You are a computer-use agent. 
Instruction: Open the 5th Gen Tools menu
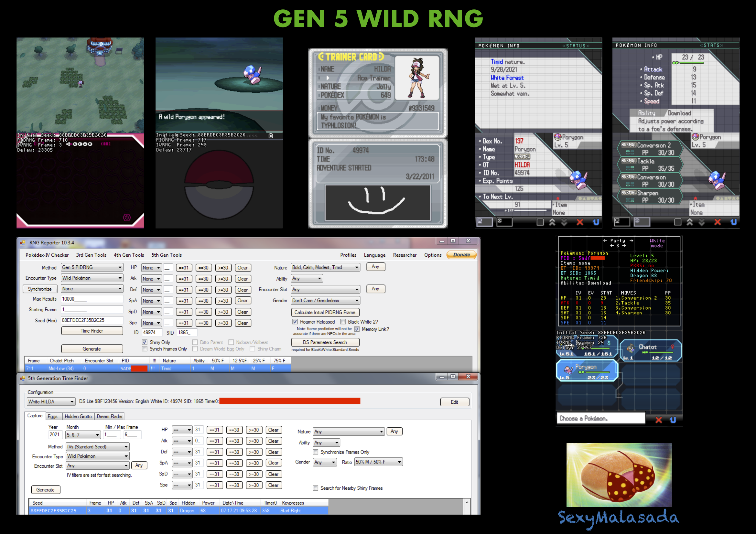[x=166, y=255]
